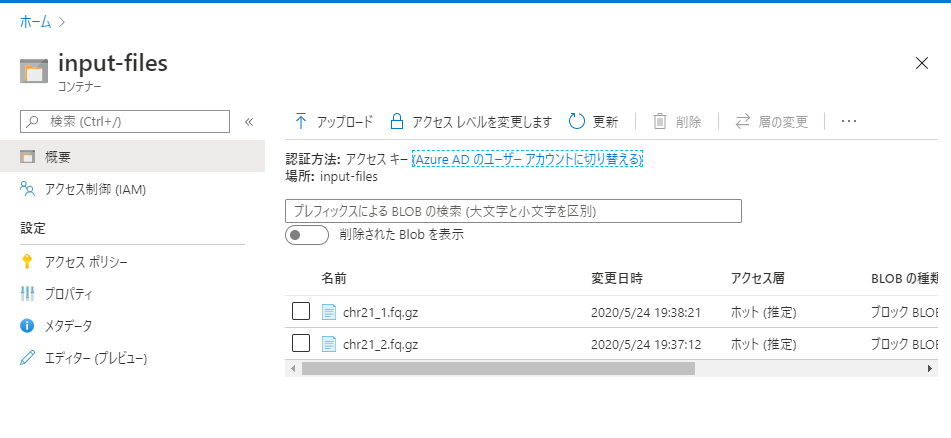Select the checkbox for chr21_2.fq.gz
Image resolution: width=951 pixels, height=438 pixels.
click(301, 344)
